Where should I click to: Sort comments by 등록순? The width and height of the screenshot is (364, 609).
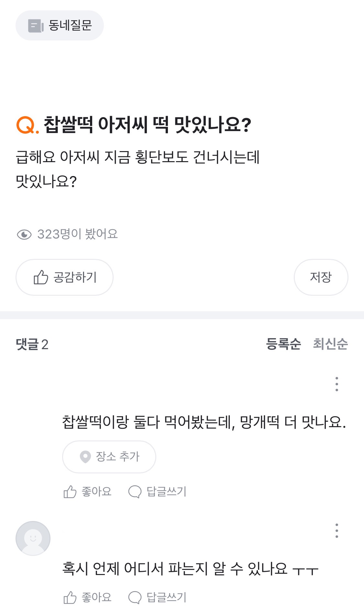283,344
